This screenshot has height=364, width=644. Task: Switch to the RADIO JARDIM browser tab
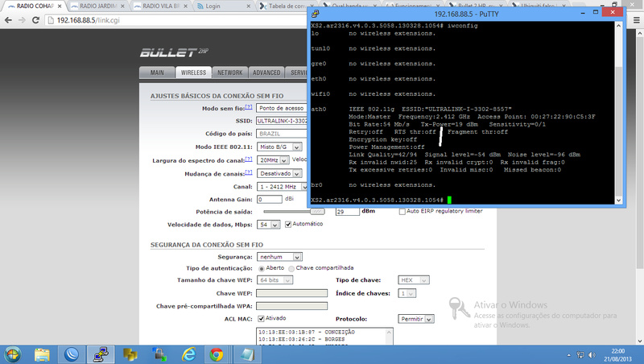(97, 6)
